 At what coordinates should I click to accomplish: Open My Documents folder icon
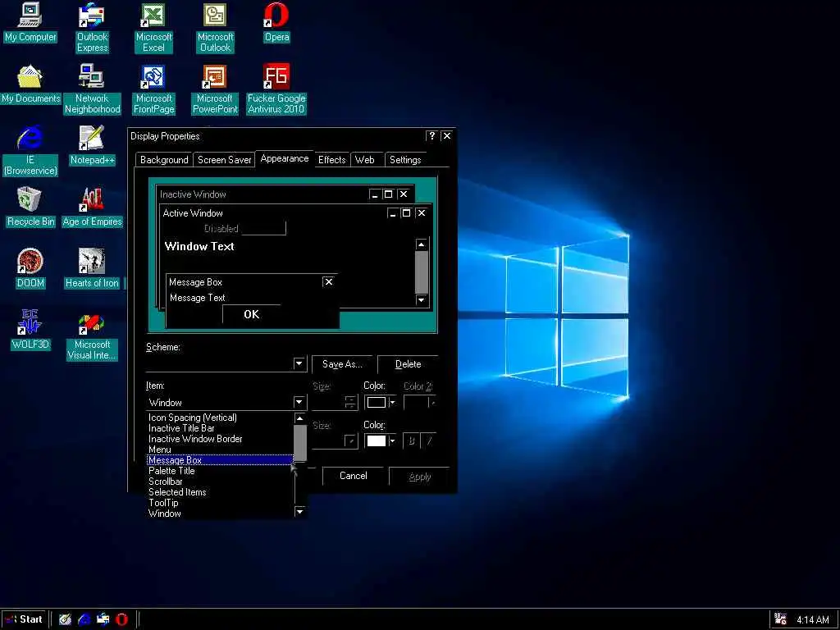[x=30, y=84]
